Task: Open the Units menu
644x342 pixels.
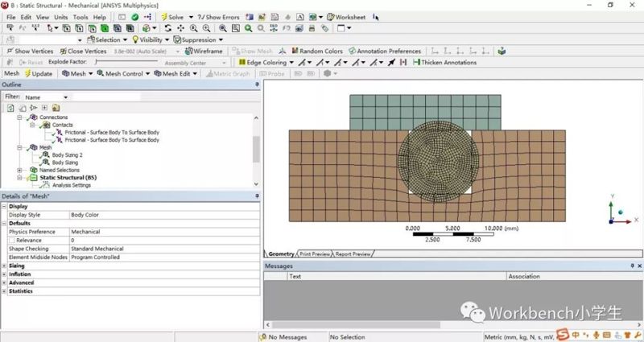Action: [x=61, y=17]
